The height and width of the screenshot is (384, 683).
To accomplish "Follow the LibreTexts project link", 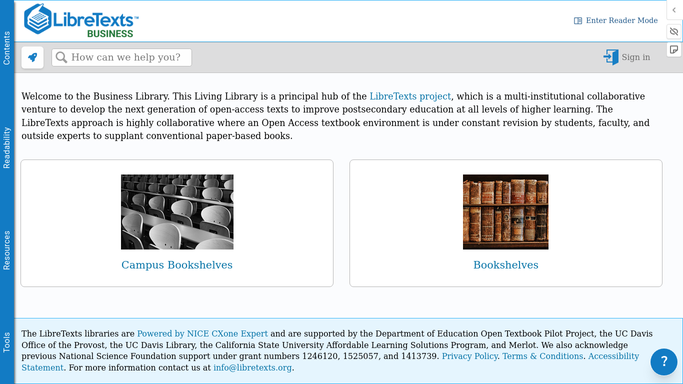I will 410,96.
